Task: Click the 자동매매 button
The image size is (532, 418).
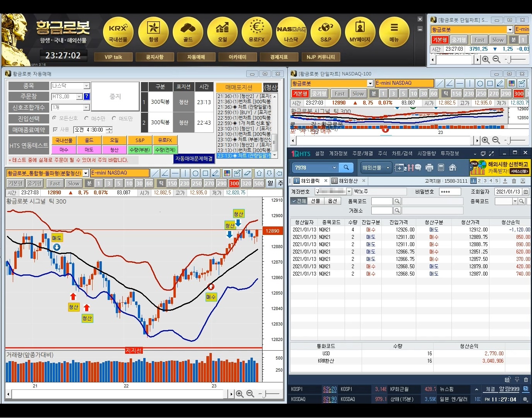Action: tap(196, 57)
